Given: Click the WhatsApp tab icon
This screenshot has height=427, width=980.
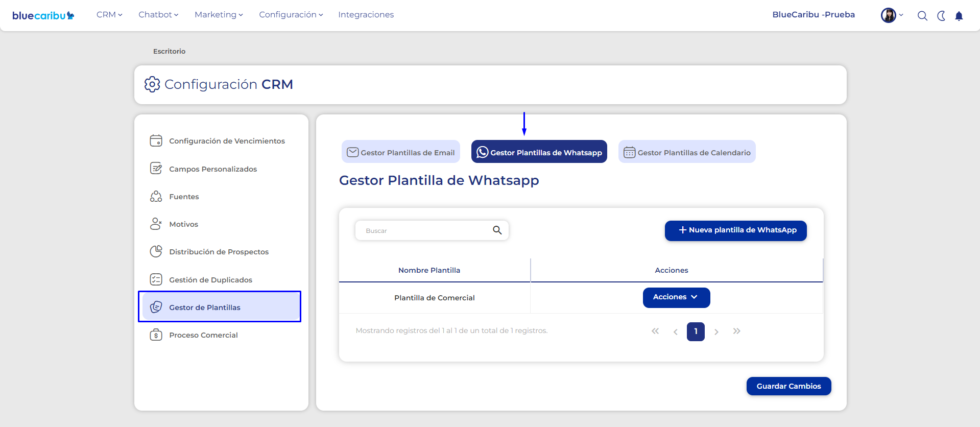Looking at the screenshot, I should coord(483,152).
